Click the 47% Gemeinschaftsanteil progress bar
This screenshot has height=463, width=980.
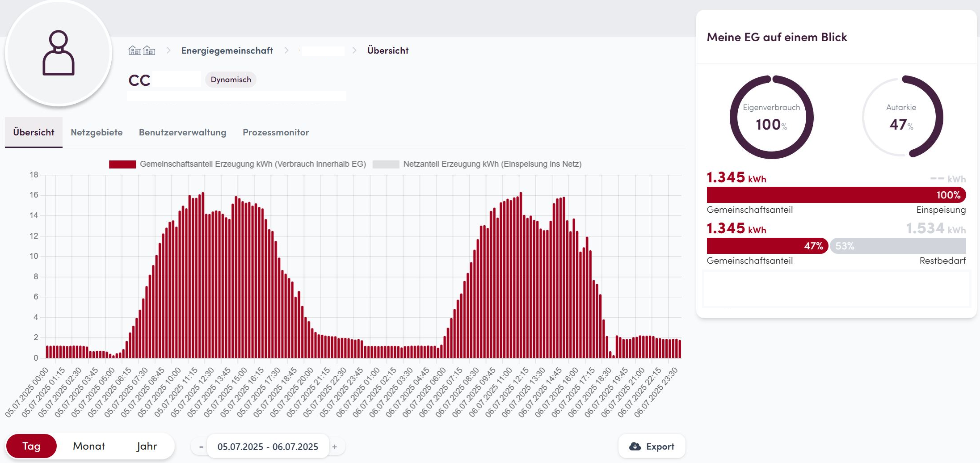tap(767, 246)
